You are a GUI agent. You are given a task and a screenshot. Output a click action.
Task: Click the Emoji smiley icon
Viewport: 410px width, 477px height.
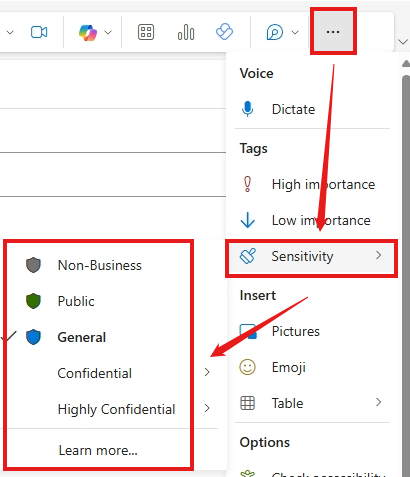(x=247, y=367)
